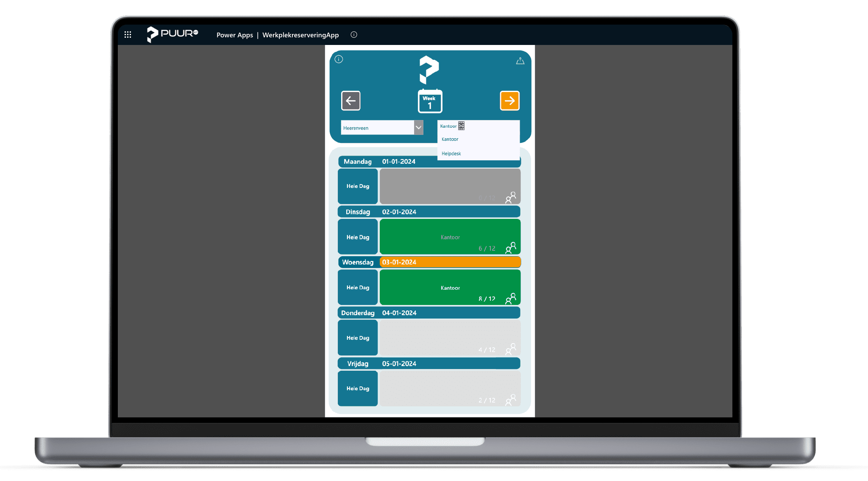
Task: Show attendees icon for Vrijdag 2 / 12
Action: [x=511, y=400]
